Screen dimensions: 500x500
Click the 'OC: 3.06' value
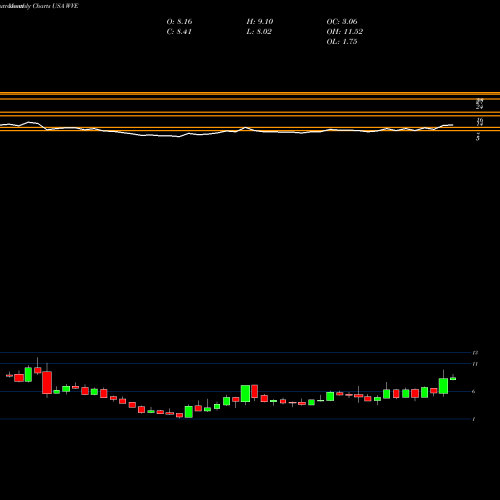[x=342, y=22]
